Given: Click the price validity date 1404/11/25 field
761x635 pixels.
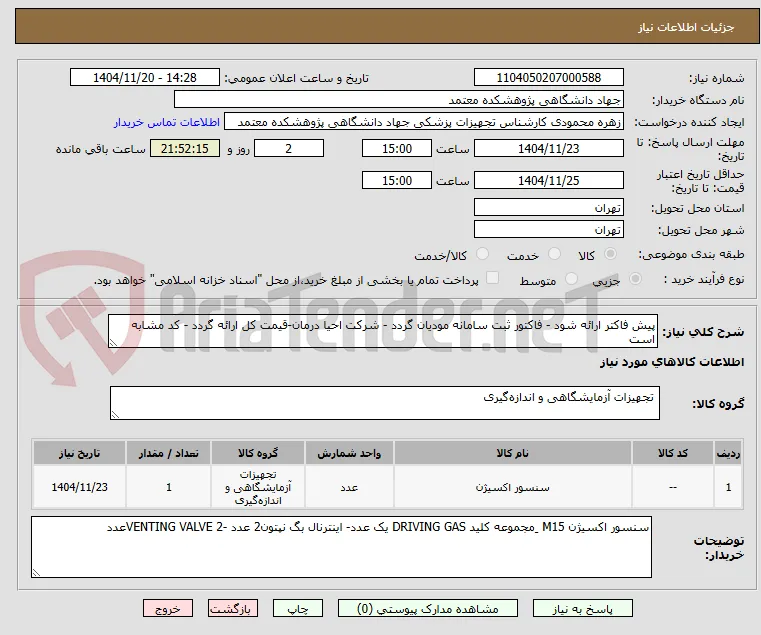Looking at the screenshot, I should pyautogui.click(x=548, y=181).
